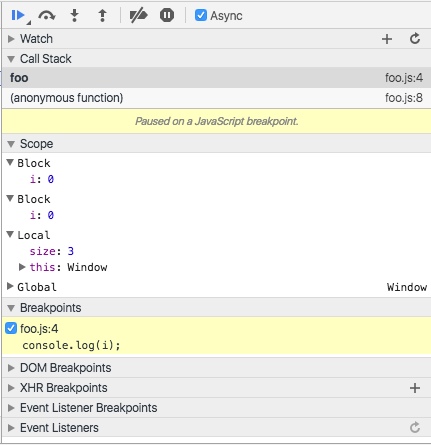431x445 pixels.
Task: Click the console.log(i); breakpoint line
Action: 71,345
